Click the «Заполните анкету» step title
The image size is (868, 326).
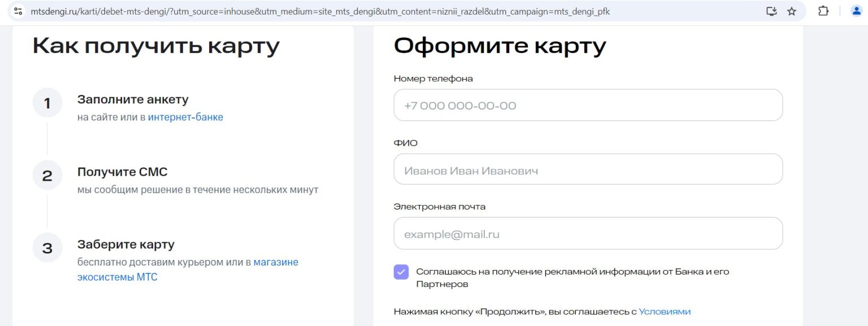pyautogui.click(x=133, y=100)
